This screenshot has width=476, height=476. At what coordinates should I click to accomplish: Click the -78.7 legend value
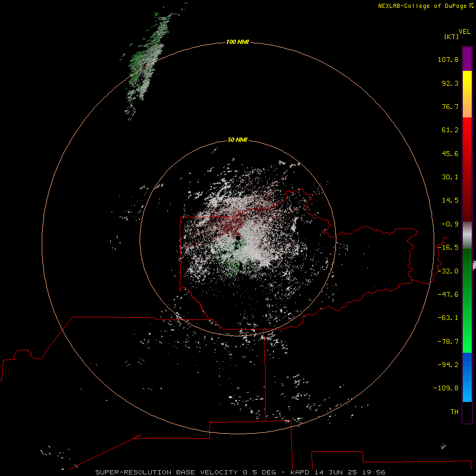pyautogui.click(x=448, y=342)
